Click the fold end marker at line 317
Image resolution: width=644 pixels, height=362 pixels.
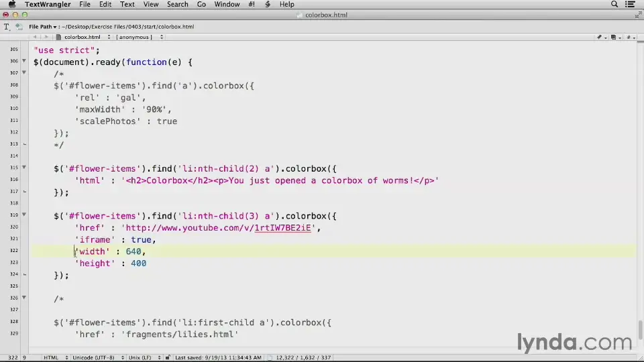(25, 191)
